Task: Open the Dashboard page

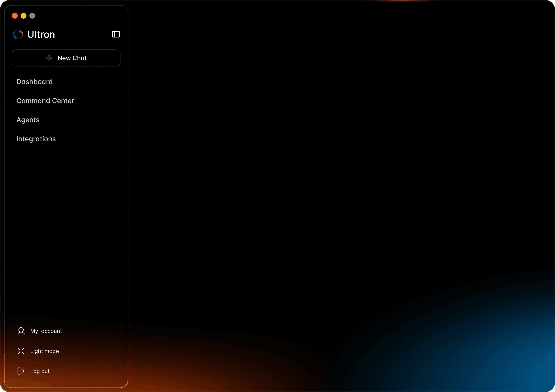Action: [x=34, y=82]
